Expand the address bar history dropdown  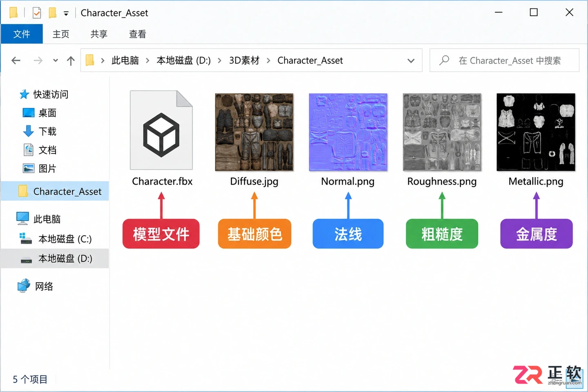tap(411, 61)
